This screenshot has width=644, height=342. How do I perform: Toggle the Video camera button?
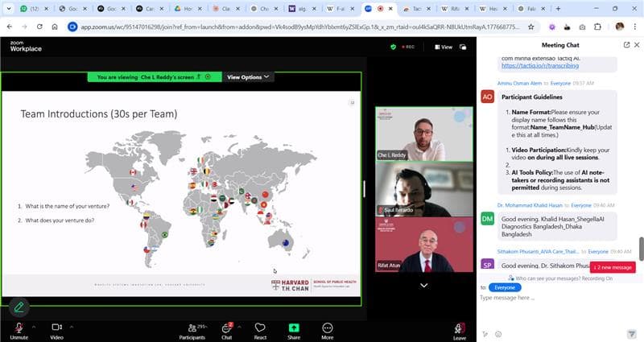click(x=56, y=331)
